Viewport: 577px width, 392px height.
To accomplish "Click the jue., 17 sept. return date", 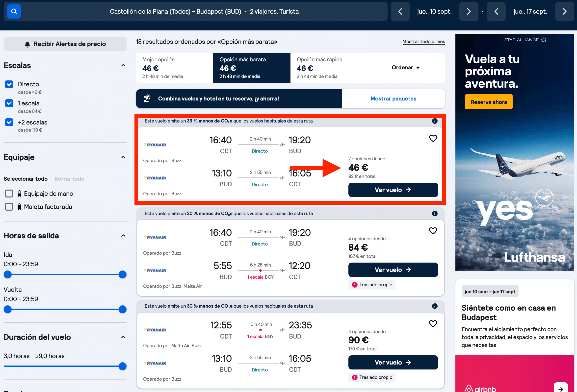I will (530, 11).
